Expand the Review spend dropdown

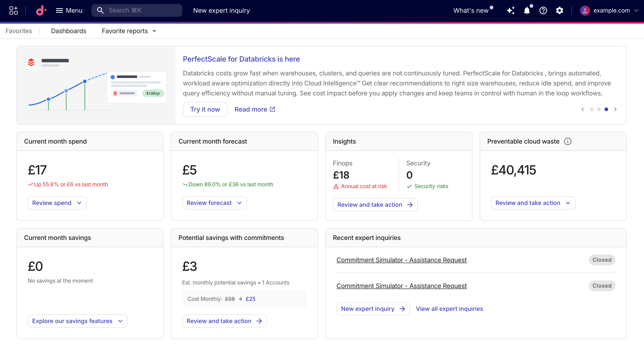tap(57, 203)
